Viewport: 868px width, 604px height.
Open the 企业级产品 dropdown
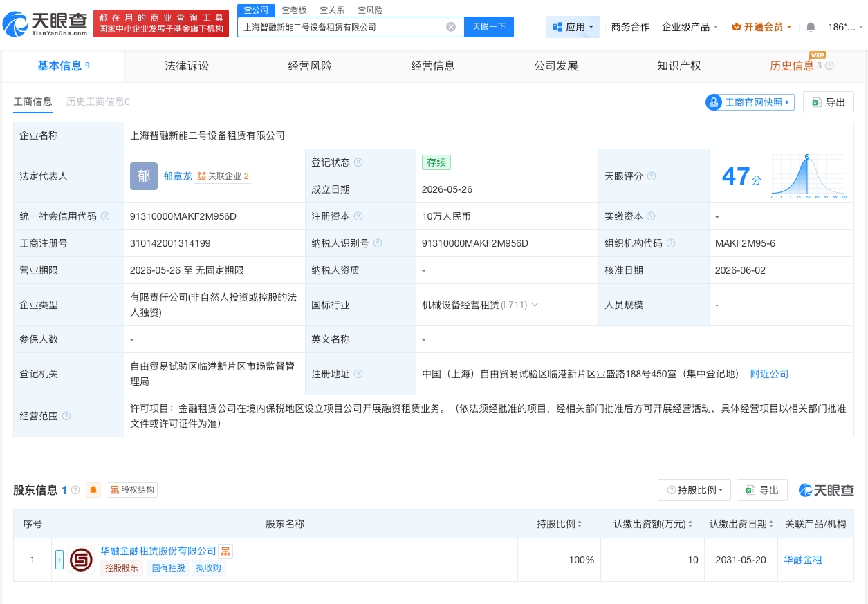click(x=690, y=27)
